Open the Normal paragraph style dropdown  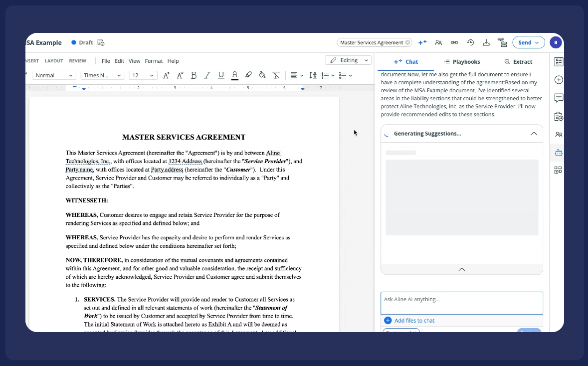pos(54,75)
